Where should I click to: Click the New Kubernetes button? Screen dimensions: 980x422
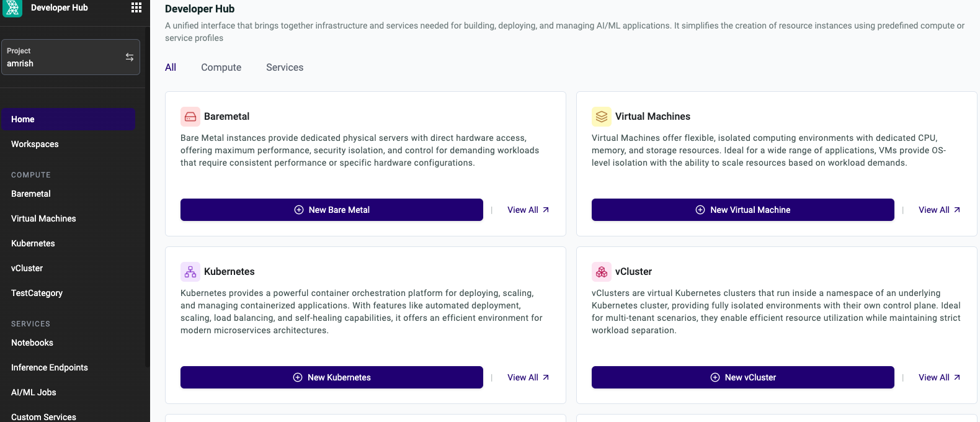pos(332,377)
